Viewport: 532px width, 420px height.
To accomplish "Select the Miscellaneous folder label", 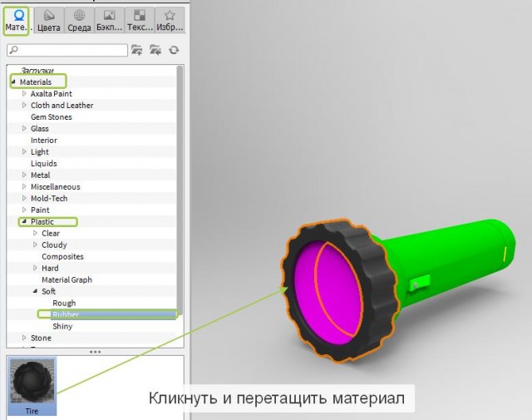I will [x=56, y=187].
